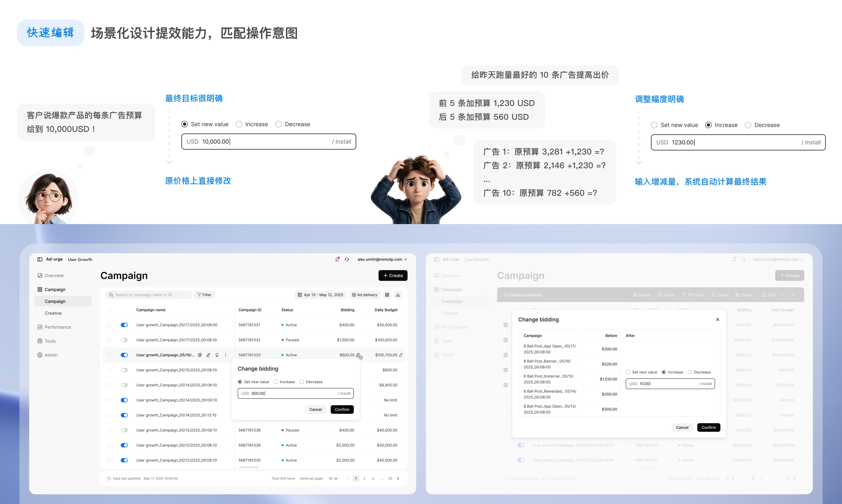Focus the Search by campaign name or ID field
842x504 pixels.
[148, 295]
